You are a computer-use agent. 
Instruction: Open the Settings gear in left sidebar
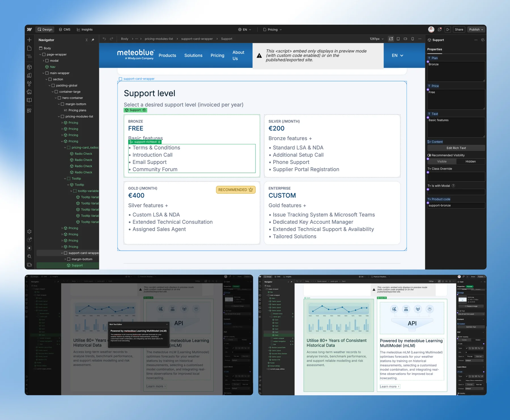tap(29, 232)
